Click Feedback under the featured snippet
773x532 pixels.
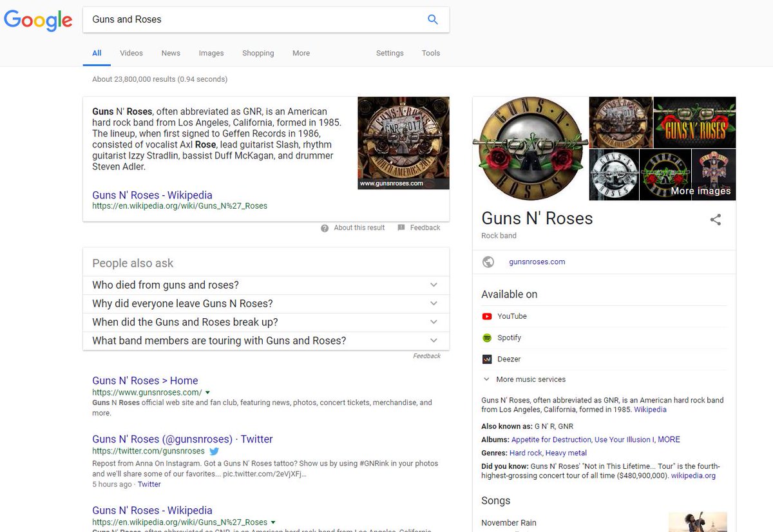pos(425,227)
